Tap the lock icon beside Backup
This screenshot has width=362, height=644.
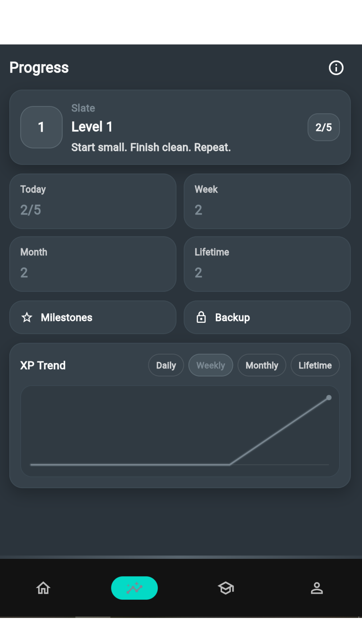(201, 317)
